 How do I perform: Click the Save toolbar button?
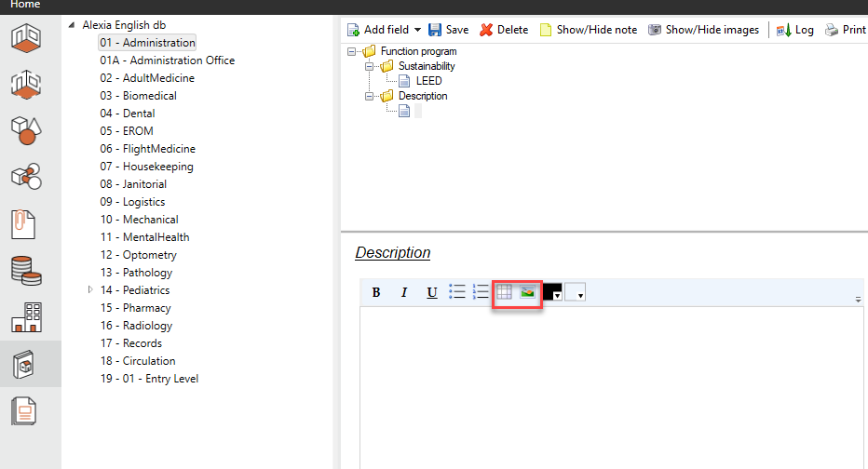(x=448, y=30)
